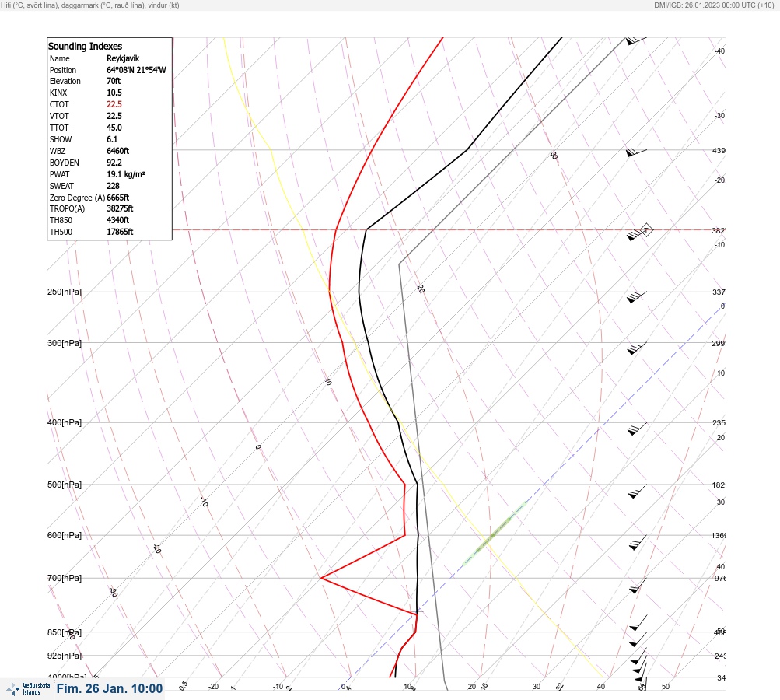The image size is (780, 700).
Task: Click the TROPO(A) value '38275ft'
Action: click(x=120, y=208)
